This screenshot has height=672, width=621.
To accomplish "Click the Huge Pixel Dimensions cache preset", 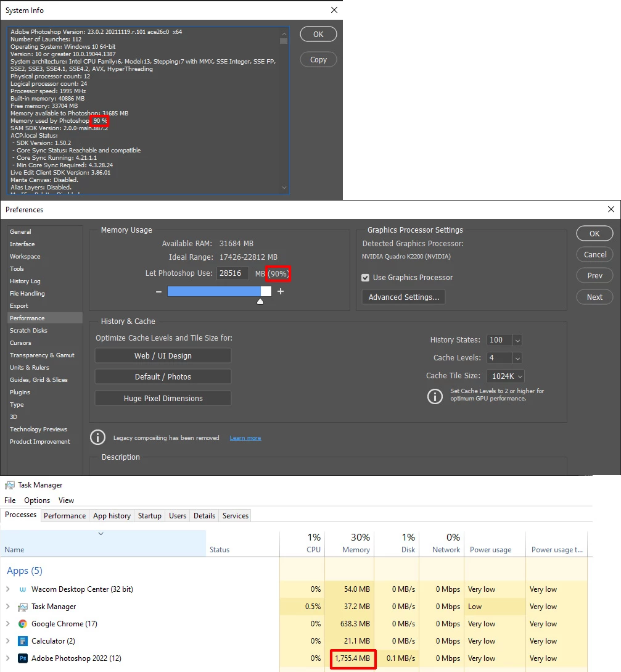I will pos(163,398).
